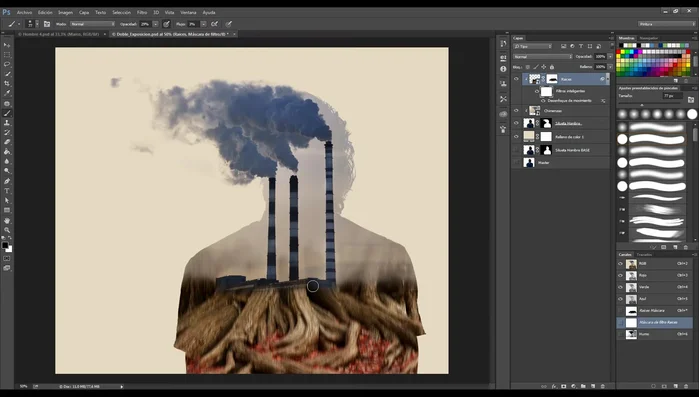This screenshot has height=397, width=699.
Task: Switch to the Navegador tab
Action: [648, 38]
